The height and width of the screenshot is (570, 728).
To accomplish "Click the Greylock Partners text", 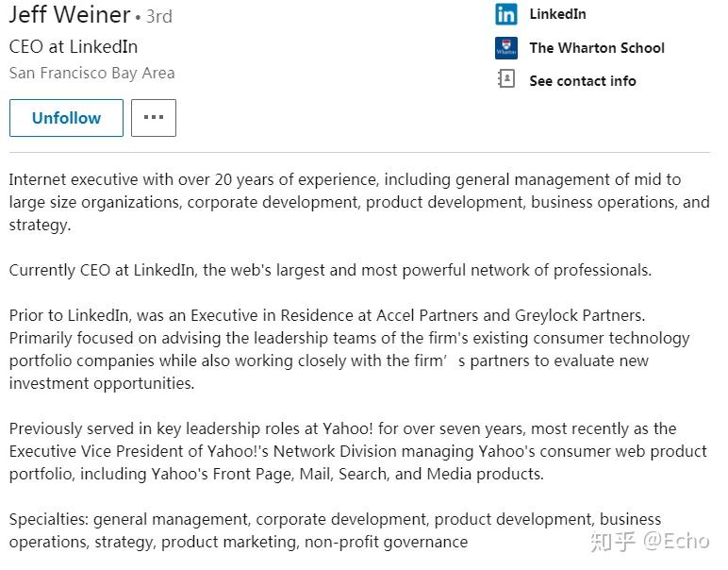I will pyautogui.click(x=580, y=315).
